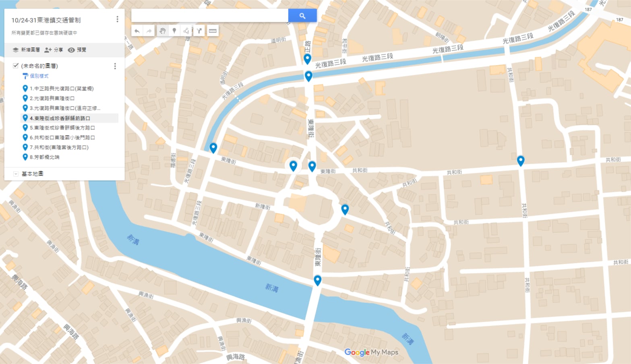Click the redo arrow in toolbar
The image size is (631, 364).
149,31
